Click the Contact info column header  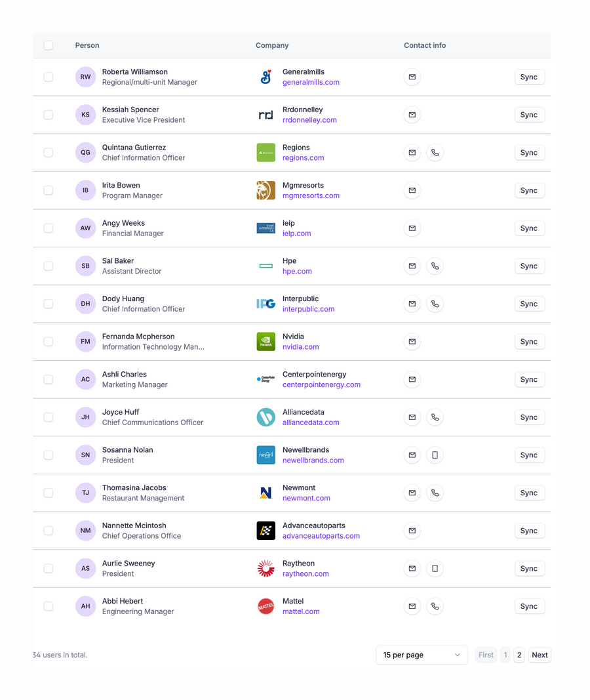(x=425, y=45)
